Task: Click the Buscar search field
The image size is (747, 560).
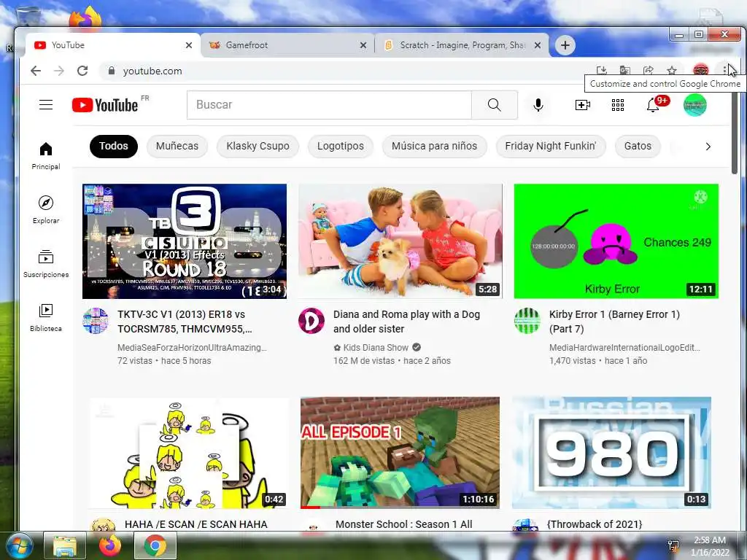Action: (329, 105)
